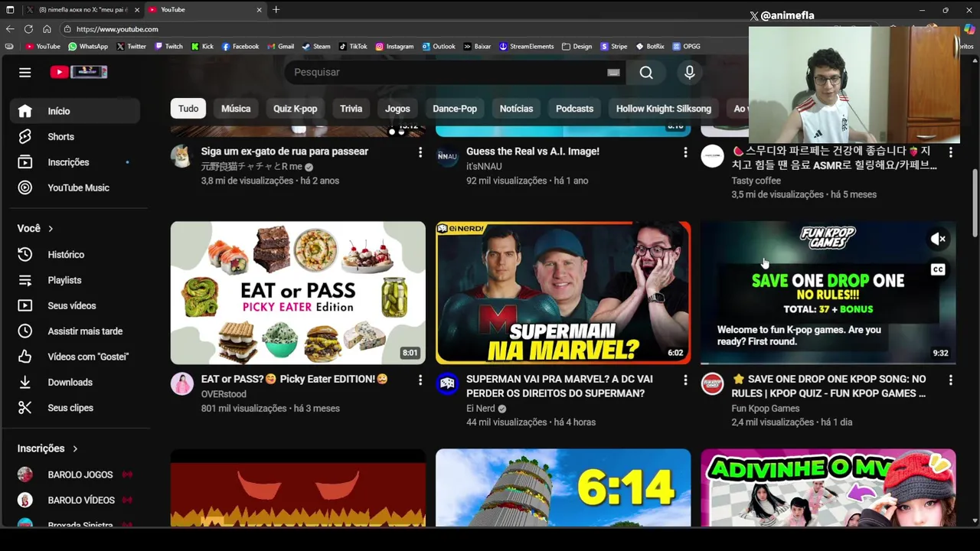This screenshot has width=980, height=551.
Task: Click the browser home button
Action: (x=47, y=29)
